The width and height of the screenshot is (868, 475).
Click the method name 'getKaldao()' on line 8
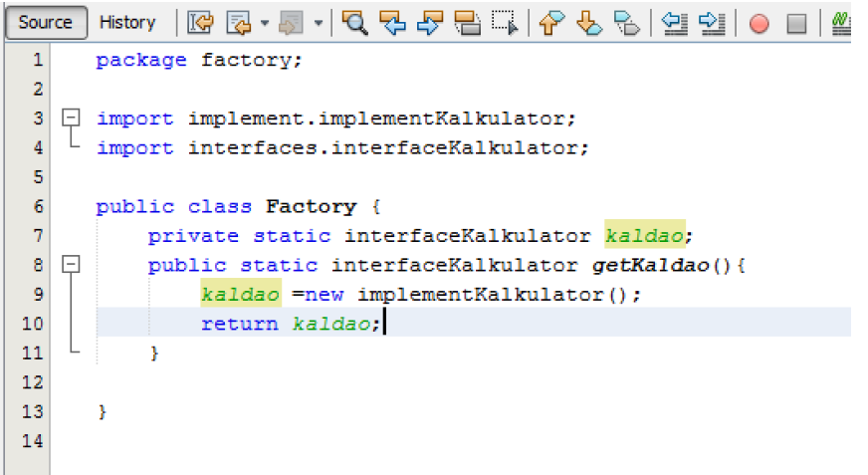click(662, 265)
